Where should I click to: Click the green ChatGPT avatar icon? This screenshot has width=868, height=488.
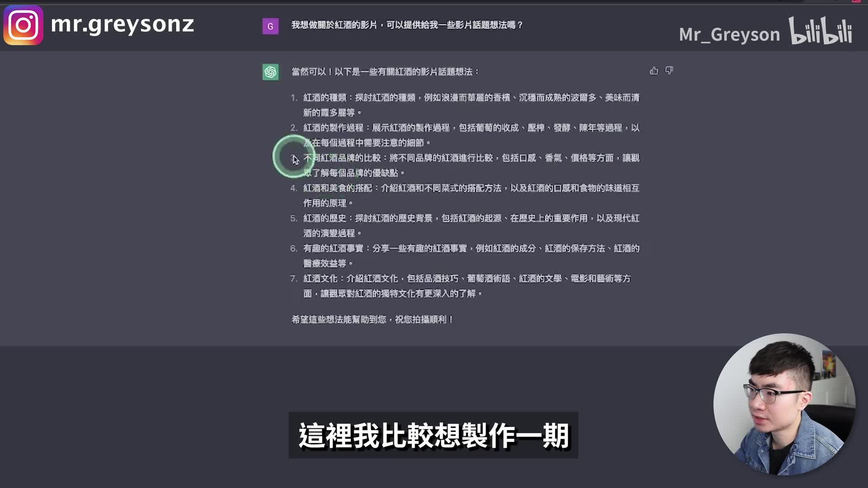[270, 72]
